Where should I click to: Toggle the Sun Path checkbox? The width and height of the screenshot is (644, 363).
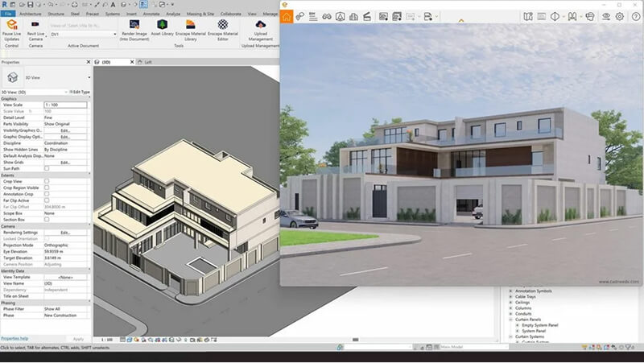pyautogui.click(x=47, y=168)
